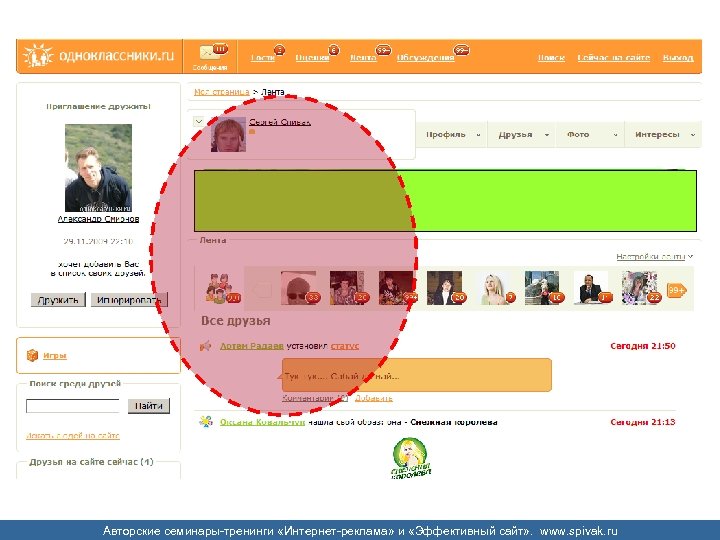
Task: Click the Друзья на сайте сейчас (1) header
Action: (x=91, y=462)
